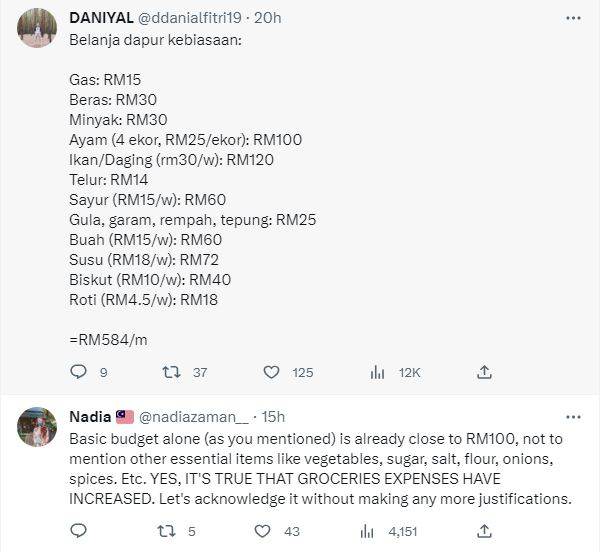Open Nadia's profile picture
Screen dimensions: 602x552
[x=36, y=427]
